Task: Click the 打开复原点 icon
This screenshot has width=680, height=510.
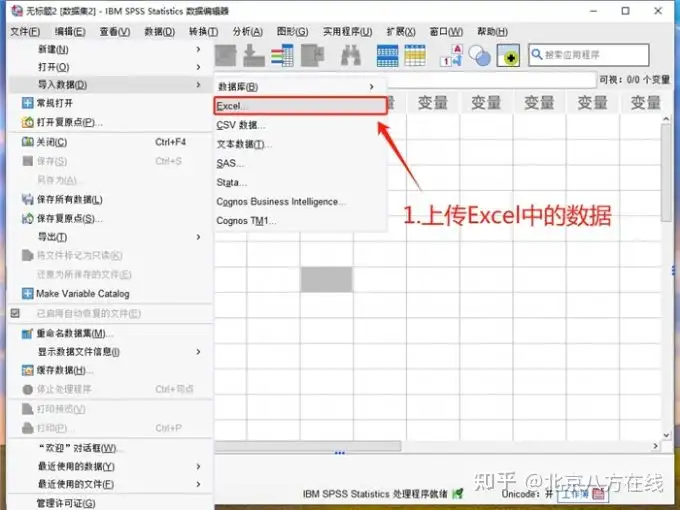Action: click(x=27, y=122)
